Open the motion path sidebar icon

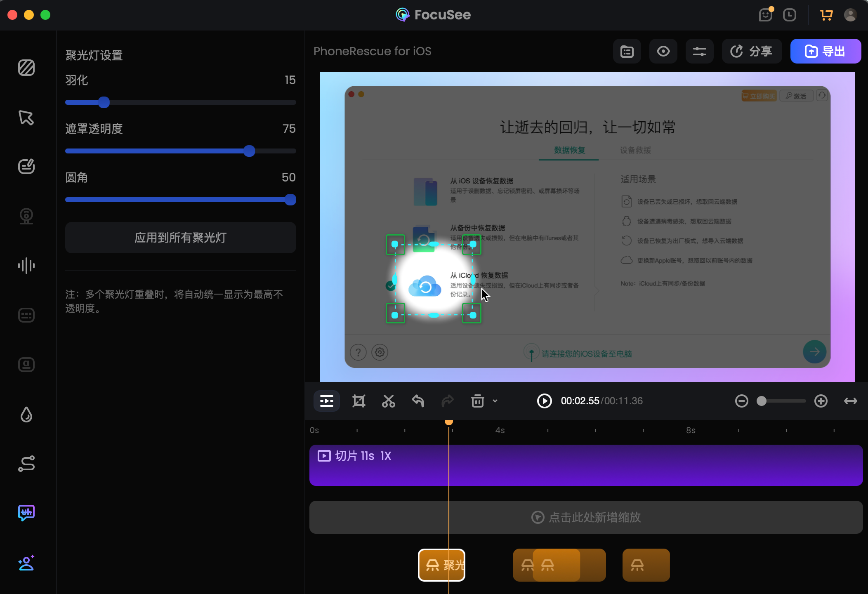tap(26, 464)
